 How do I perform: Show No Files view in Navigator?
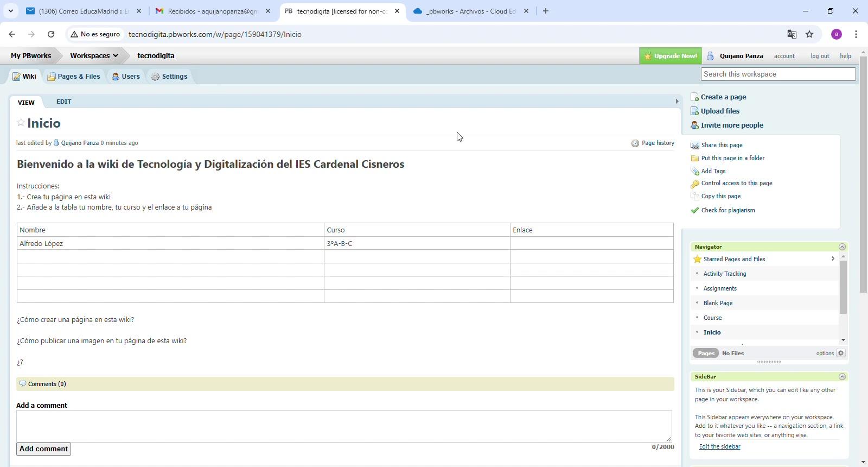click(x=733, y=354)
